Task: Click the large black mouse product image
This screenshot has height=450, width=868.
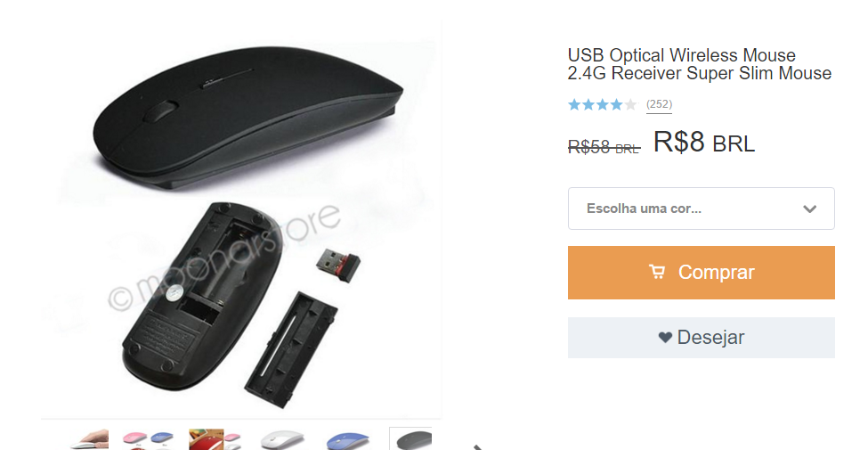Action: click(241, 220)
